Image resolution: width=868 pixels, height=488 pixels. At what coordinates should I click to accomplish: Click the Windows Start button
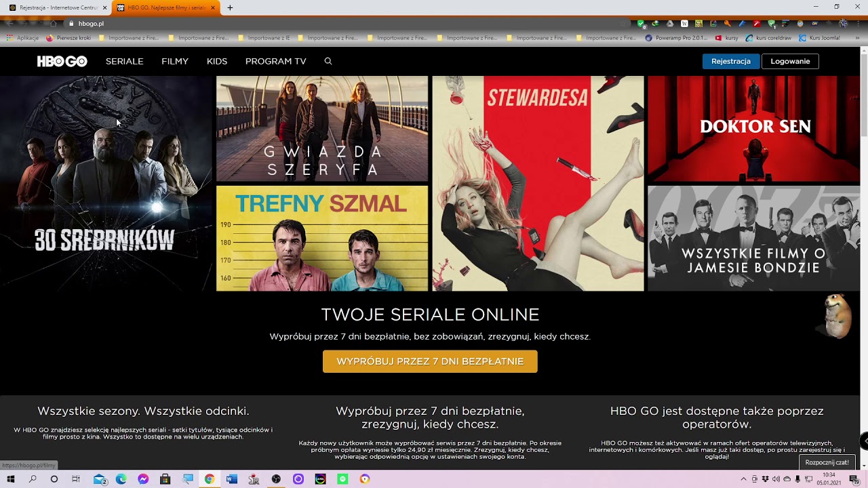coord(11,479)
